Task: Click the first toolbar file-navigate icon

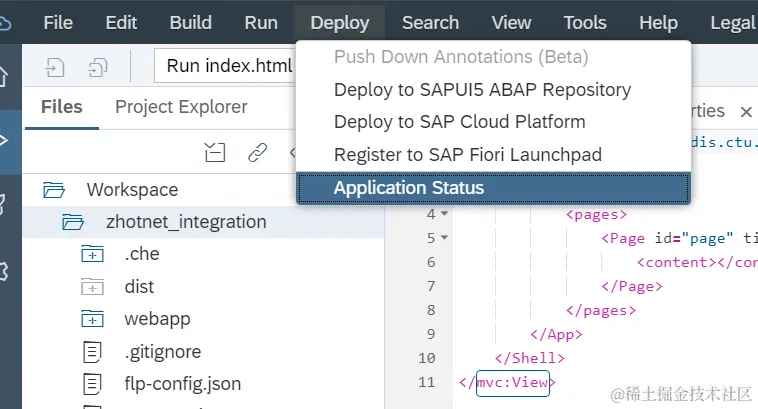Action: point(57,67)
